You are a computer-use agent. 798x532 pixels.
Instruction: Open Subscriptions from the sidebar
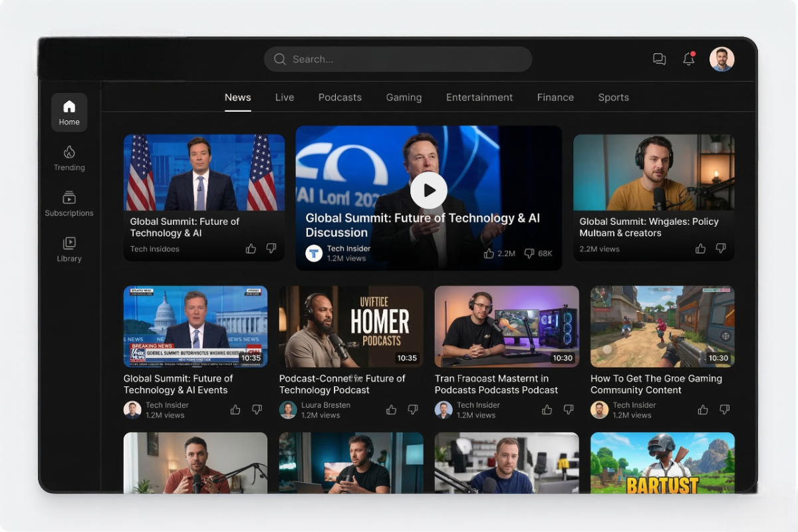69,203
